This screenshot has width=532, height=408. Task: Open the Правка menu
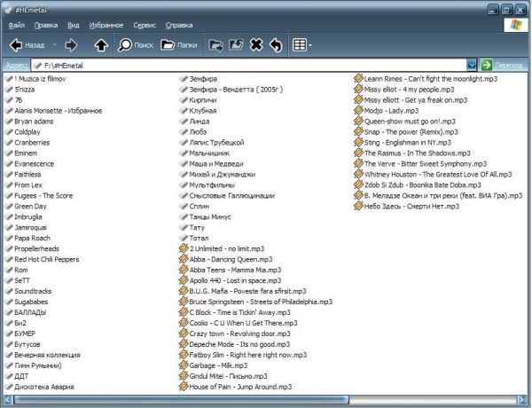pyautogui.click(x=46, y=25)
